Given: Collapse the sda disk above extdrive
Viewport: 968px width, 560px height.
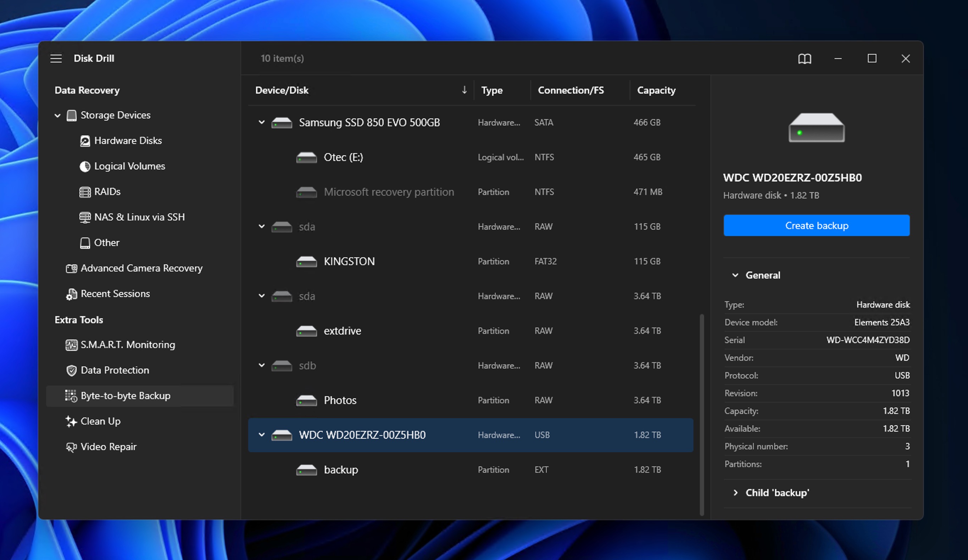Looking at the screenshot, I should tap(262, 296).
